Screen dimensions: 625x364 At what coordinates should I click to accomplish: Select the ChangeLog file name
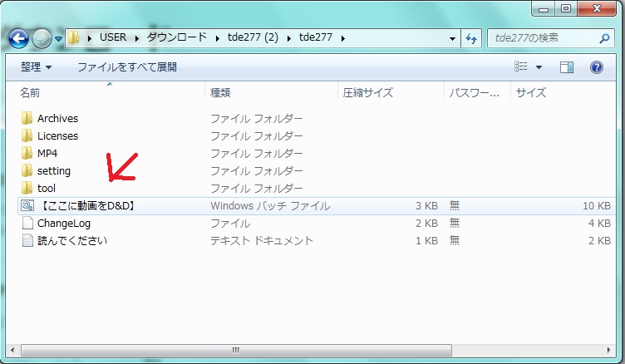coord(64,224)
